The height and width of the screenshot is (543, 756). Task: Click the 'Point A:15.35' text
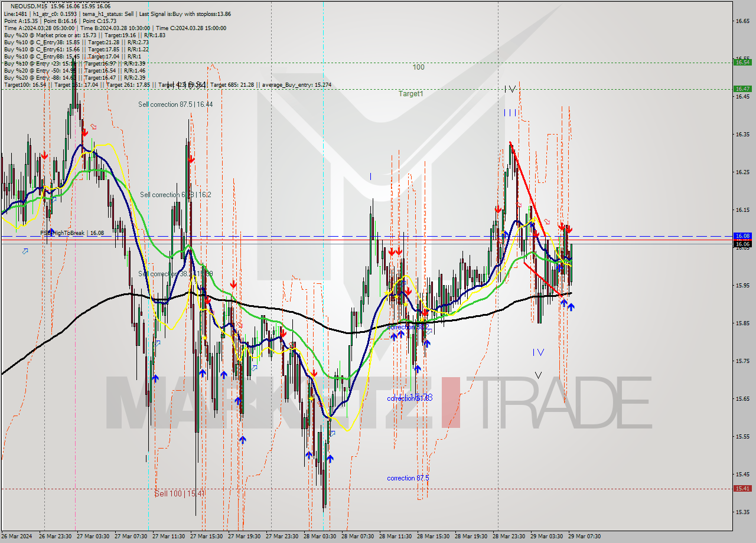click(x=21, y=21)
